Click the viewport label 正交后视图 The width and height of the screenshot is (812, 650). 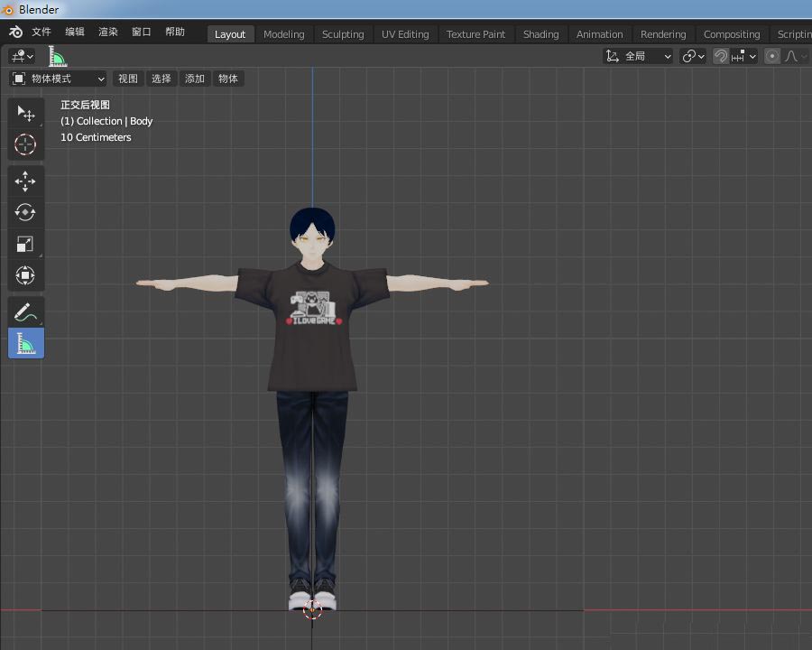click(x=85, y=105)
